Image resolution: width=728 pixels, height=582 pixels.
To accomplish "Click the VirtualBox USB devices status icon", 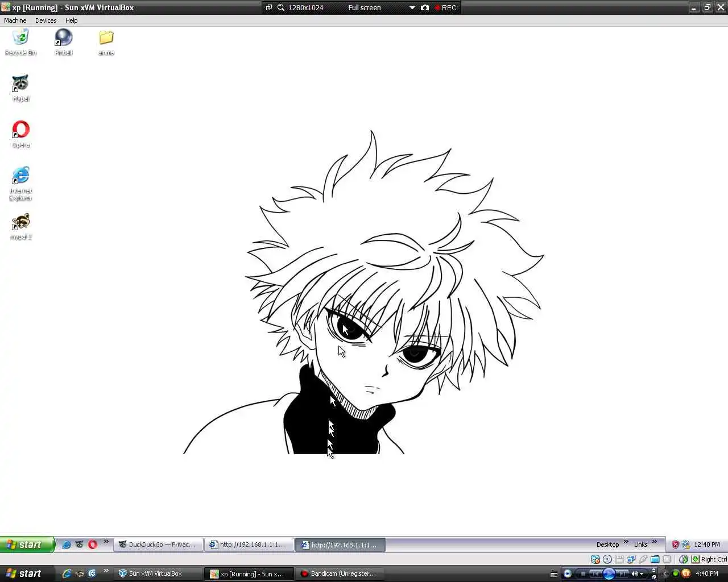I will tap(643, 559).
